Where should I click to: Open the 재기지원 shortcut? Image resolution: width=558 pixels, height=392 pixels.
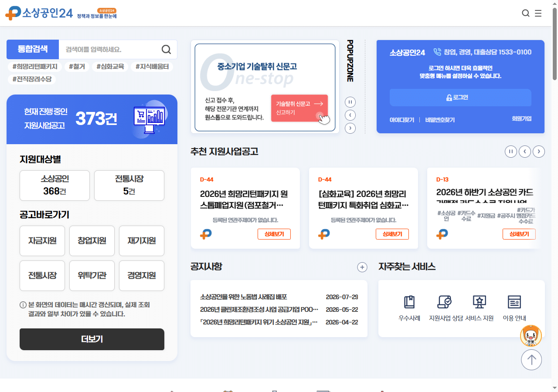(x=142, y=241)
